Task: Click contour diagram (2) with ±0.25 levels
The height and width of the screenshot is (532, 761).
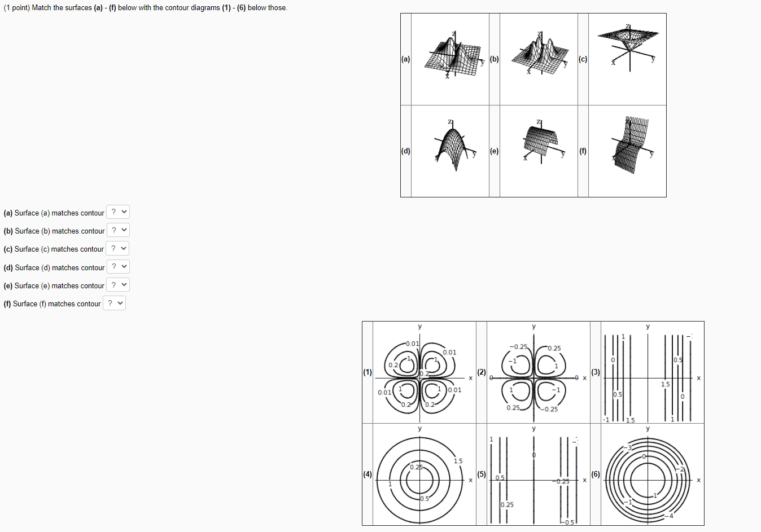Action: 539,372
